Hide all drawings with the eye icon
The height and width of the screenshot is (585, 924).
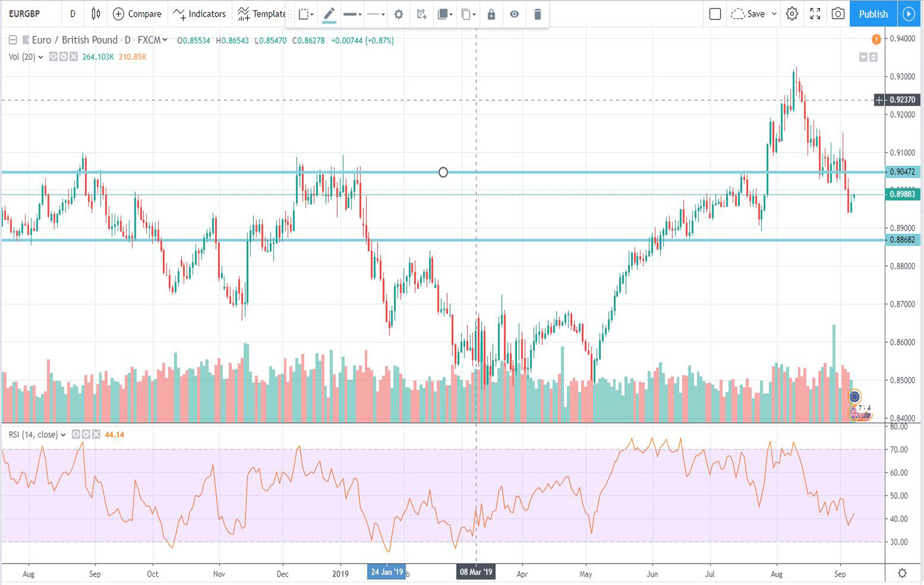click(514, 14)
